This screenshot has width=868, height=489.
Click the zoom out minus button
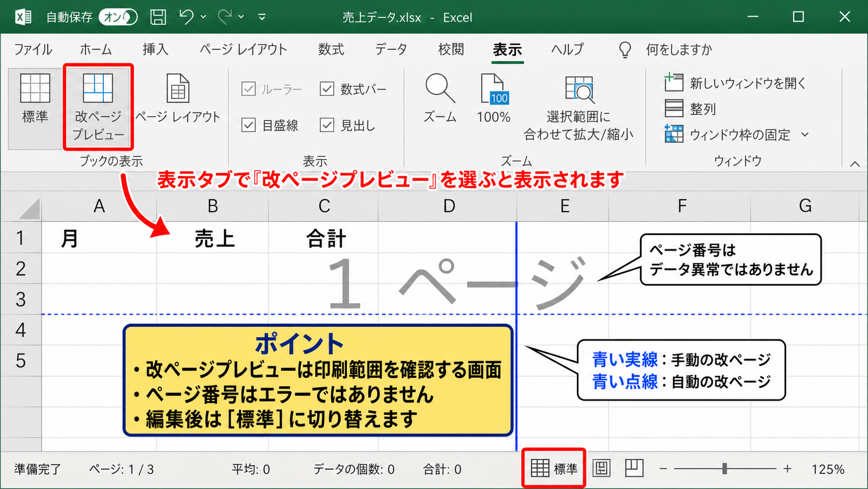(x=663, y=469)
